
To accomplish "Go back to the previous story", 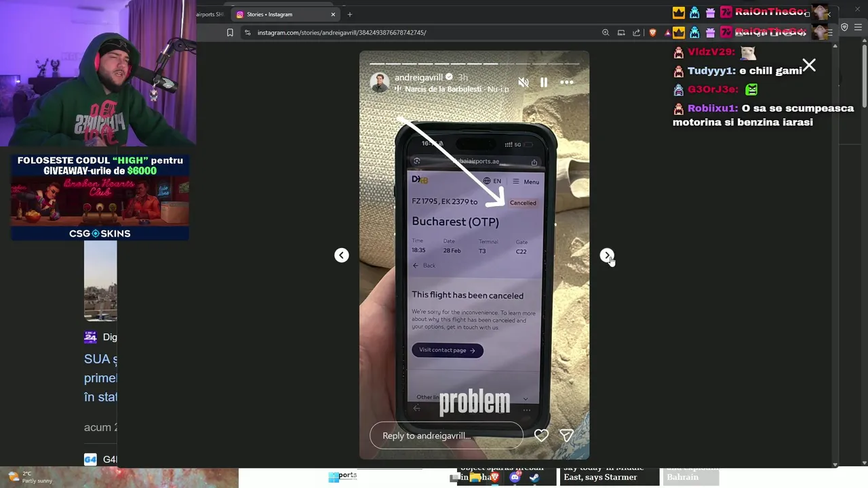I will 342,255.
